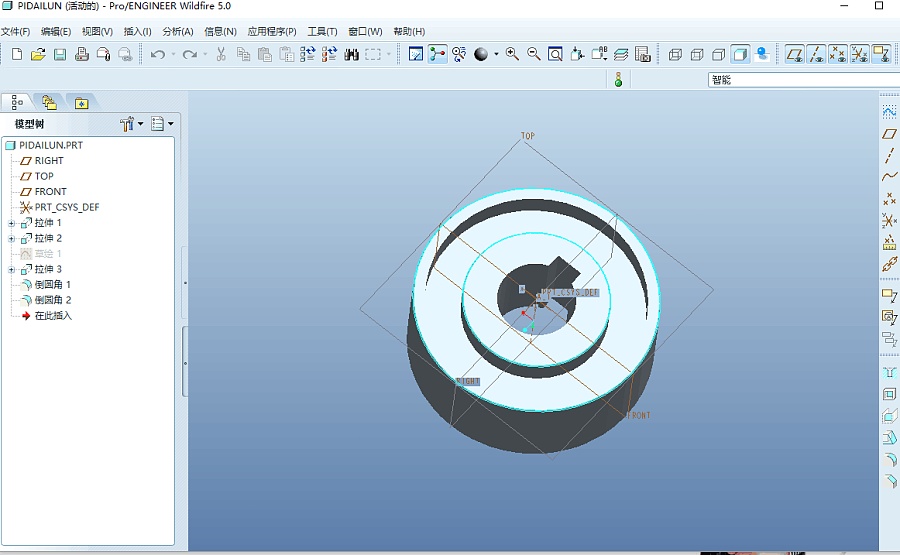Click the Reorient view icon
900x555 pixels.
[577, 55]
